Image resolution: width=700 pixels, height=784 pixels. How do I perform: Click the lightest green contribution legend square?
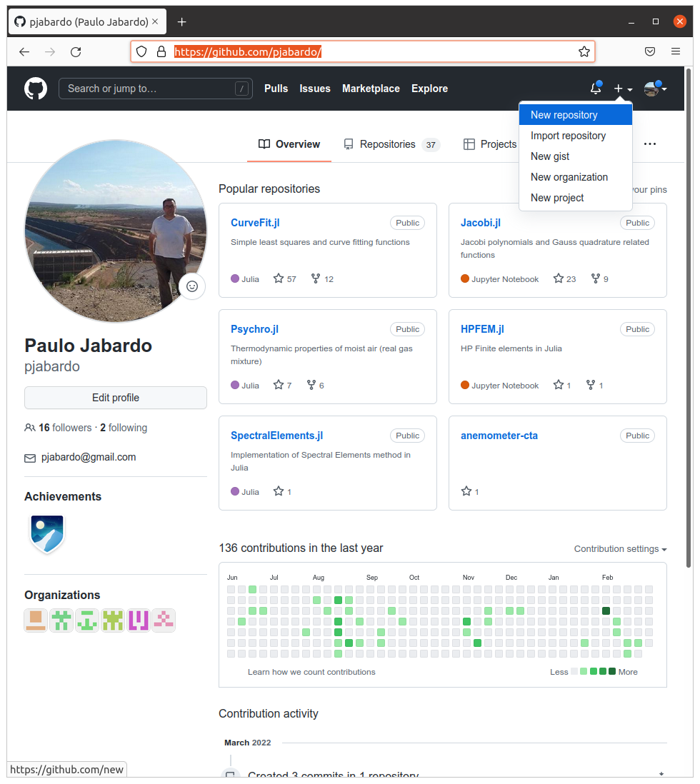[x=584, y=671]
